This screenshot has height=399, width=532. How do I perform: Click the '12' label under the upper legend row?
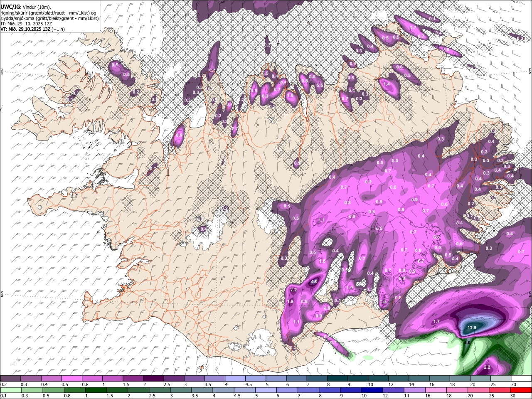pos(390,384)
